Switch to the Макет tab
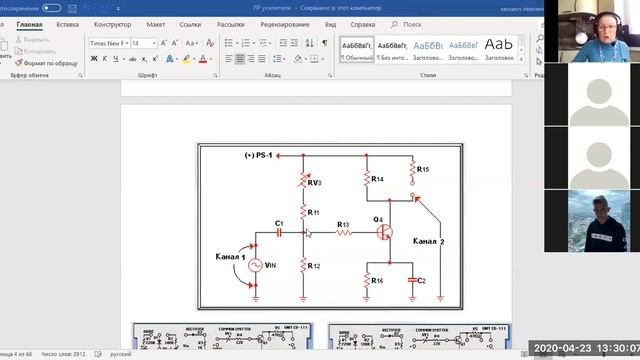The image size is (640, 360). (x=156, y=24)
